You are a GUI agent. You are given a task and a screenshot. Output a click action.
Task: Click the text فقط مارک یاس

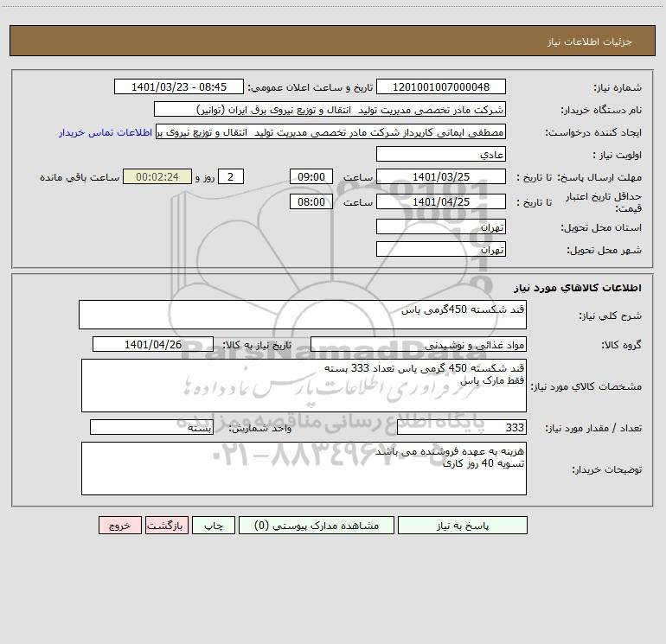click(x=492, y=380)
